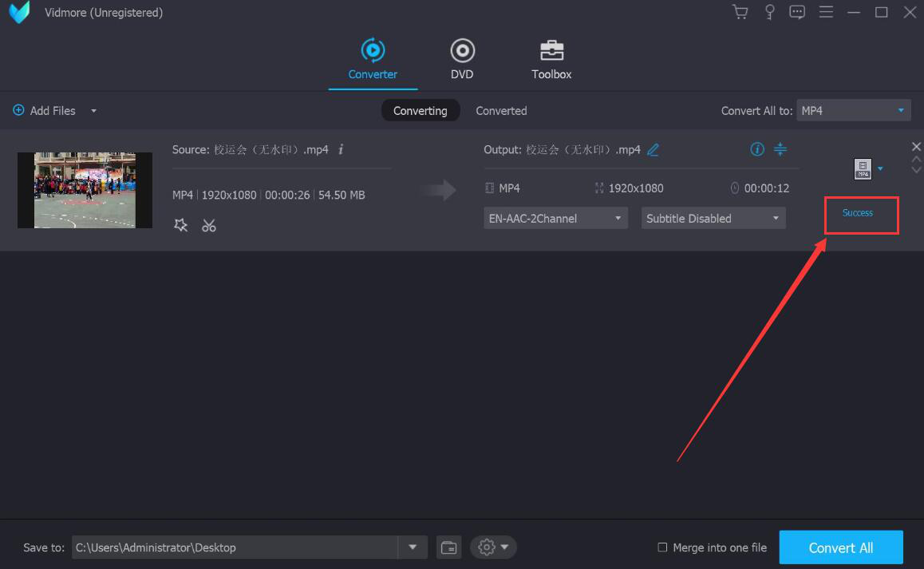Show source file info icon
Image resolution: width=924 pixels, height=569 pixels.
point(341,150)
